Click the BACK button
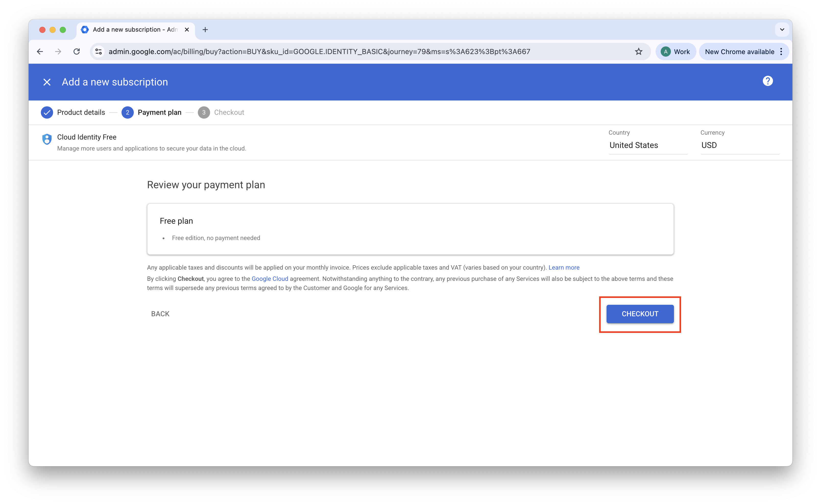 coord(160,314)
